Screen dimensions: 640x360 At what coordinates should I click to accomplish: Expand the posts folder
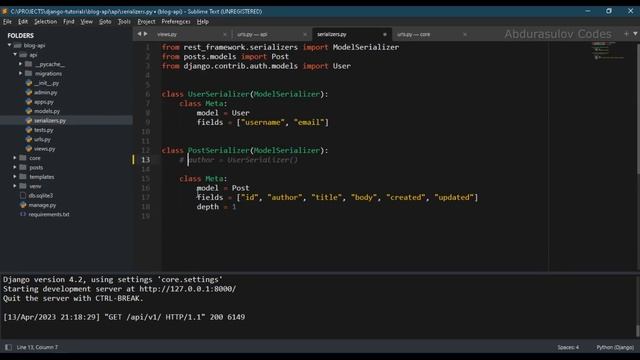point(15,167)
